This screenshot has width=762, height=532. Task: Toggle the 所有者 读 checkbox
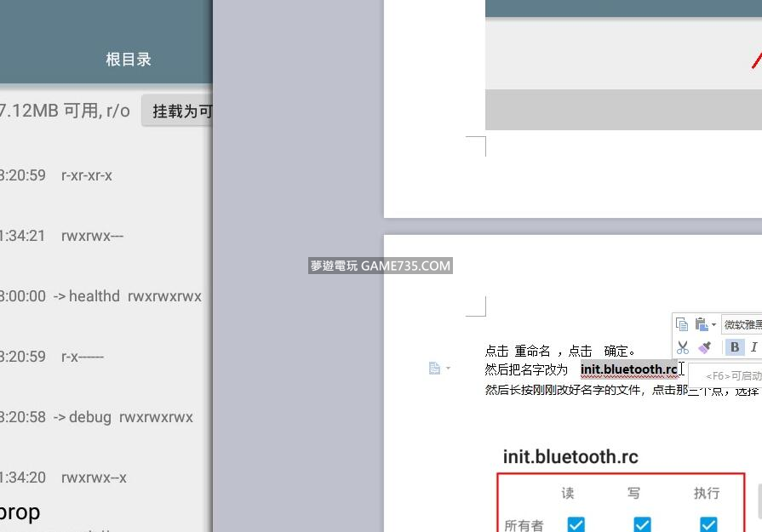576,524
